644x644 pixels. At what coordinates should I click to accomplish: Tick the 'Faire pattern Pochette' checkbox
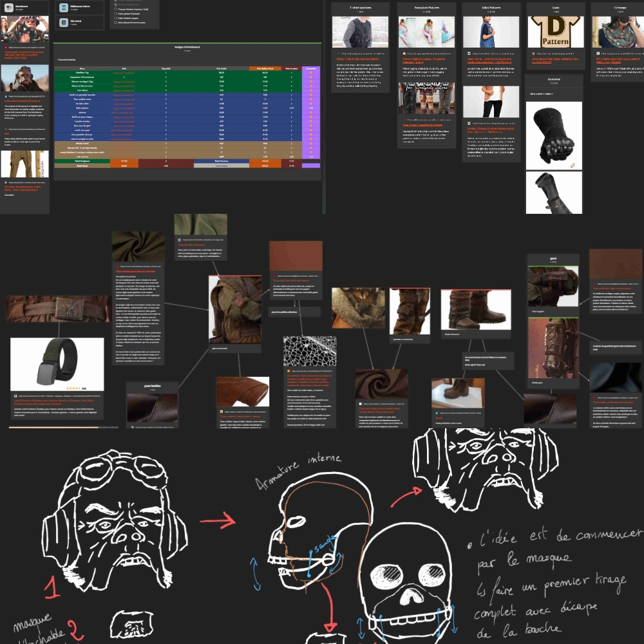[115, 14]
